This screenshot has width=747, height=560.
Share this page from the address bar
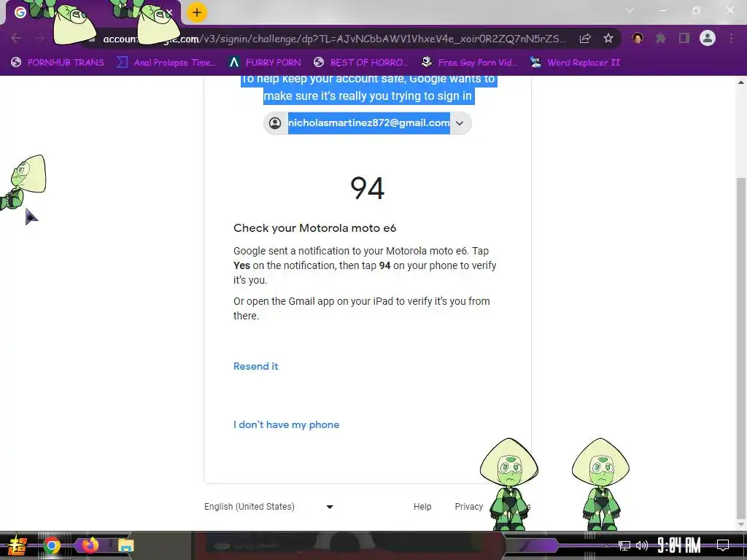coord(585,39)
